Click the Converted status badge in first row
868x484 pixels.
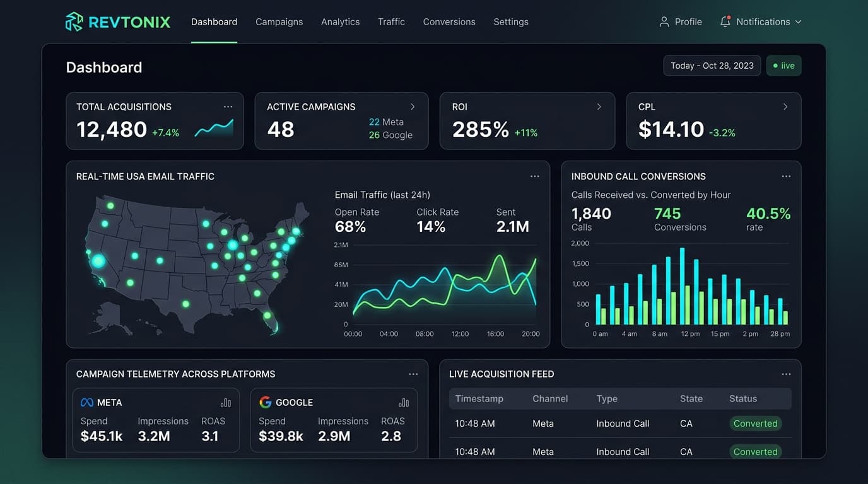tap(756, 423)
